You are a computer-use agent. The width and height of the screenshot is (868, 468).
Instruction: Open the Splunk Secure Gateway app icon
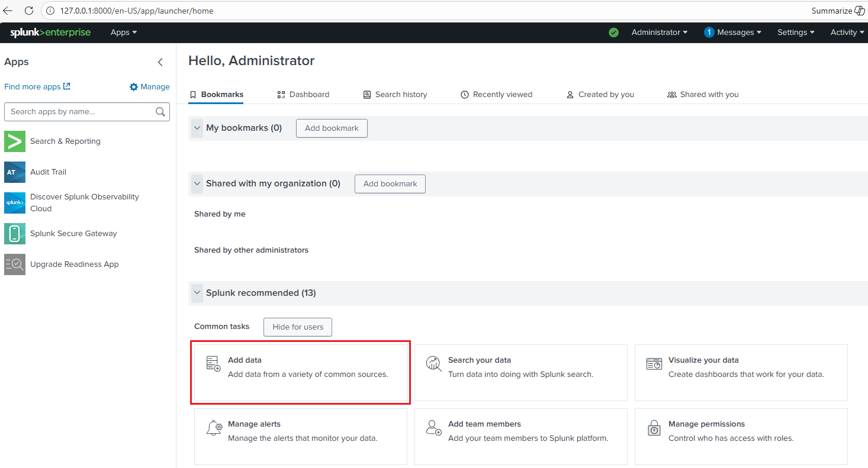click(x=15, y=234)
